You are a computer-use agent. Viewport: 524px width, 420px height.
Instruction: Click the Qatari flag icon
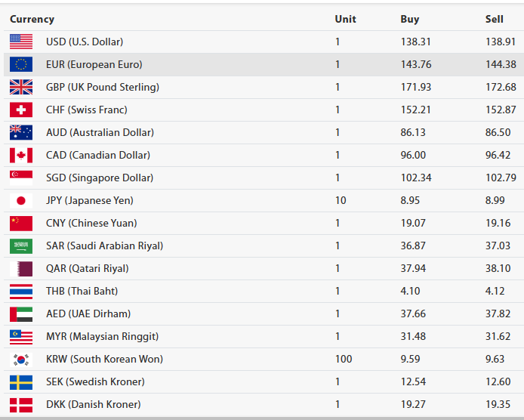pos(21,268)
